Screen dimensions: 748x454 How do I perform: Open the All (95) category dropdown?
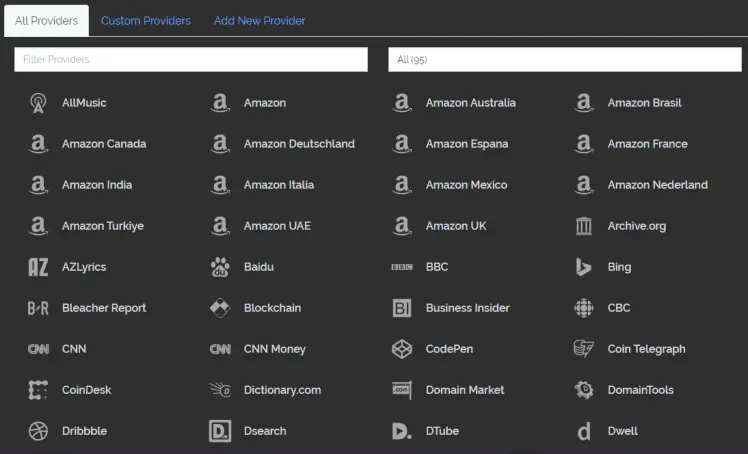click(x=565, y=60)
